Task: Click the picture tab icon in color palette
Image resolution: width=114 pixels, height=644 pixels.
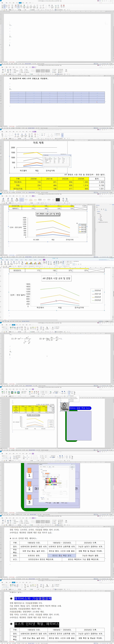Action: tap(55, 477)
